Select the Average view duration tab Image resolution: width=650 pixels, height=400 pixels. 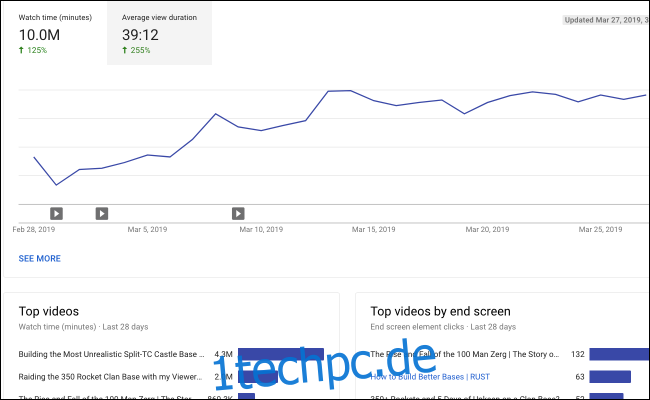click(159, 35)
